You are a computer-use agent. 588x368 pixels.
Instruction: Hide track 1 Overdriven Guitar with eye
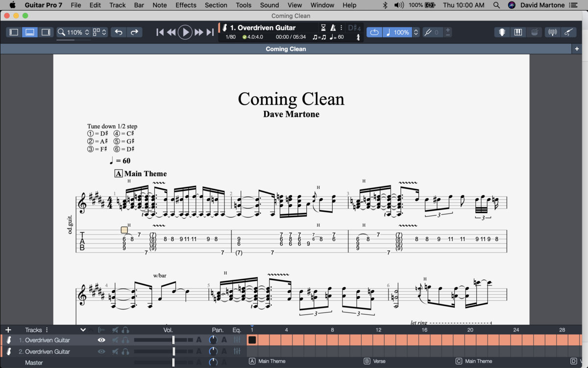(x=101, y=340)
